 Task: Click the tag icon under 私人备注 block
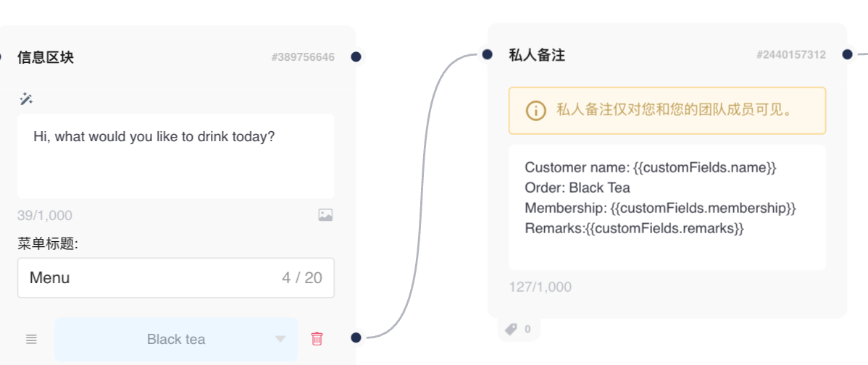511,330
